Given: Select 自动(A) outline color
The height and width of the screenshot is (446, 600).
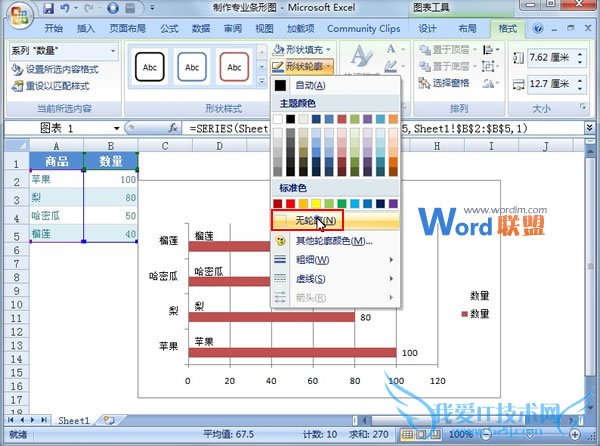Looking at the screenshot, I should [x=335, y=85].
